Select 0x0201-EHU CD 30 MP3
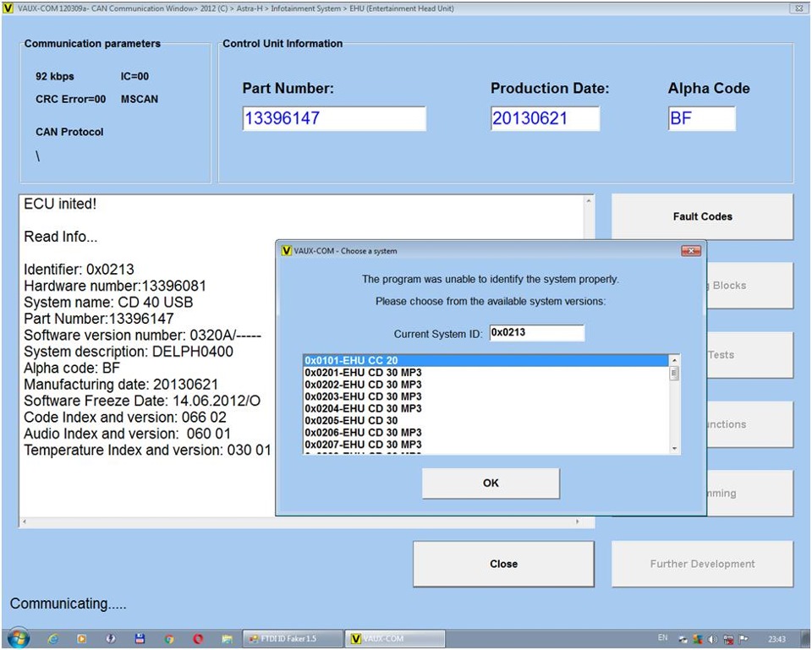Screen dimensions: 812x650 tap(486, 373)
